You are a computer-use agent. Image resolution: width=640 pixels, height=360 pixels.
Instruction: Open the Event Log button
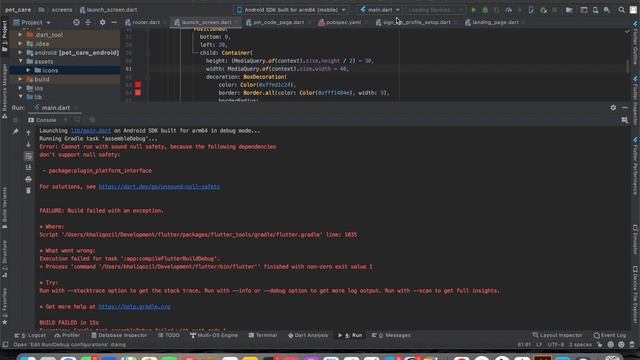(x=610, y=335)
